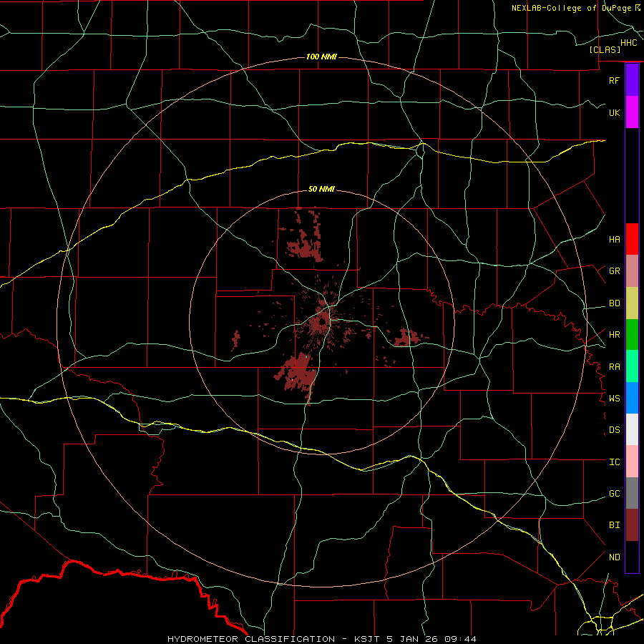Click the magenta UK legend color swatch
This screenshot has width=644, height=644.
coord(632,112)
